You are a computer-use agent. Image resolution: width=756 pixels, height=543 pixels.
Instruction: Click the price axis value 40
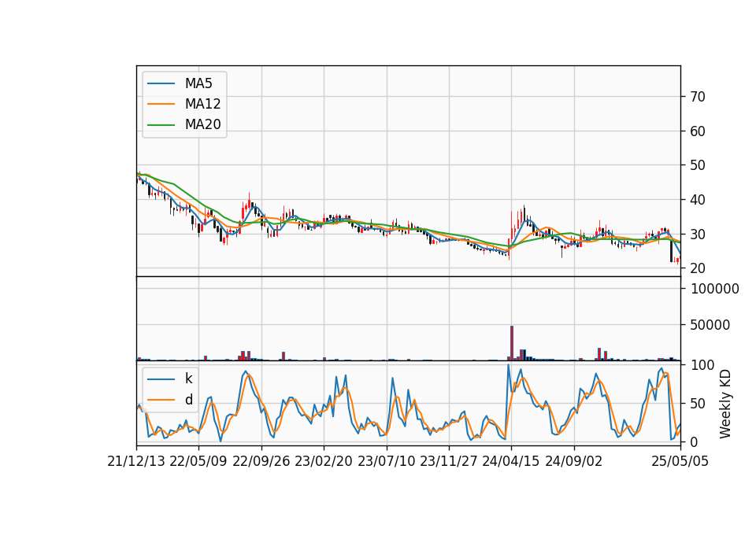698,199
